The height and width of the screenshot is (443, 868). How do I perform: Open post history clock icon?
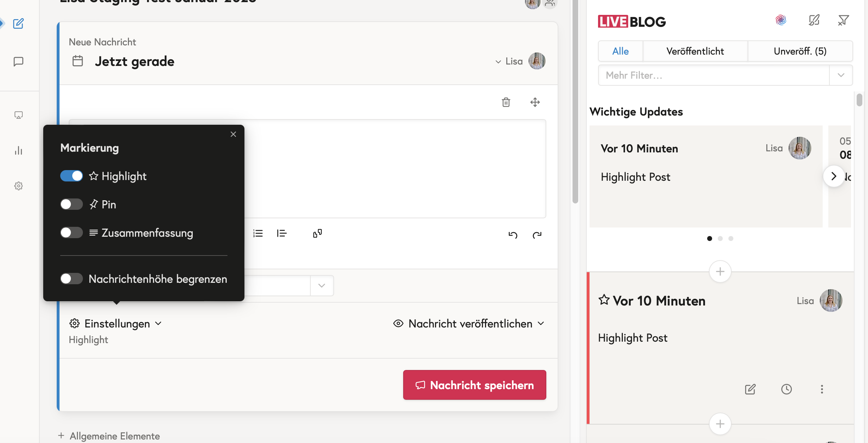pos(786,389)
